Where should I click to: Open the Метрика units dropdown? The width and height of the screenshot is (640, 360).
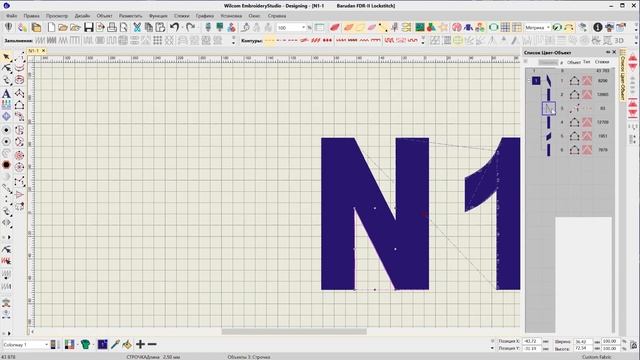coord(548,27)
